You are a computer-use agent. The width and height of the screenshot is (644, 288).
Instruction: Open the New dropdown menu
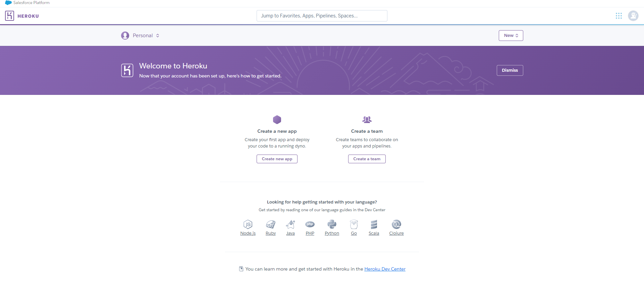point(511,36)
